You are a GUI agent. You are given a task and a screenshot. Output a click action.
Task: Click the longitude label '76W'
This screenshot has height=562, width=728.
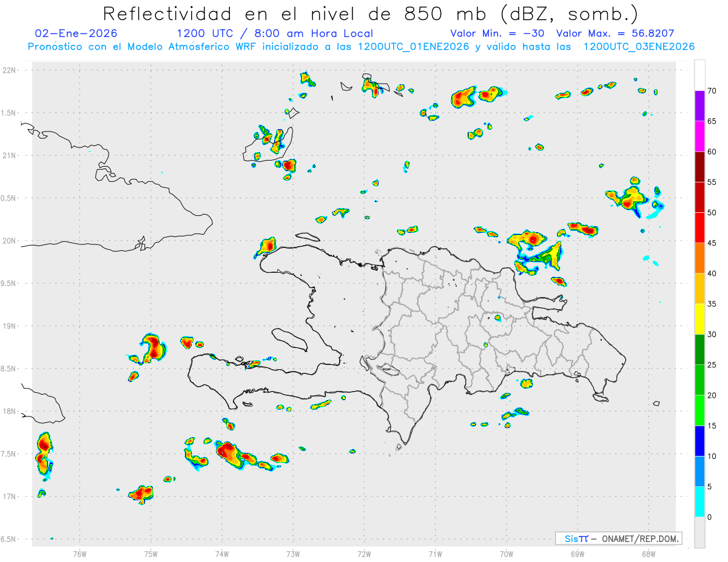tap(79, 554)
